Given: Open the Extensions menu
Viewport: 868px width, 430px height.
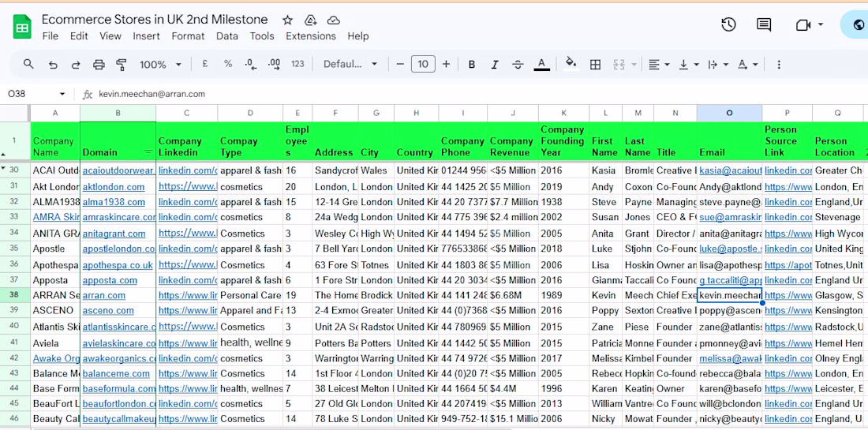Looking at the screenshot, I should 311,36.
